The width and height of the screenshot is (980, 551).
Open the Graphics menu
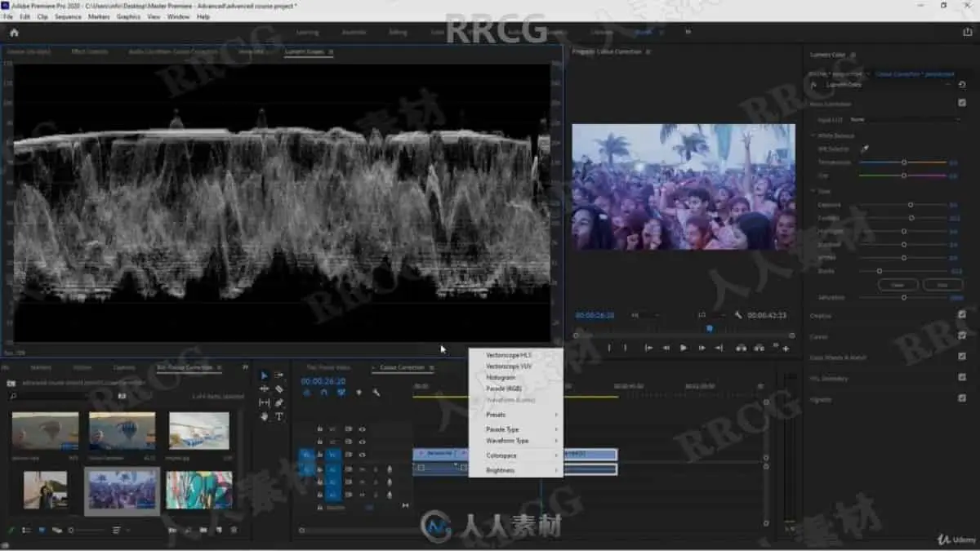128,16
